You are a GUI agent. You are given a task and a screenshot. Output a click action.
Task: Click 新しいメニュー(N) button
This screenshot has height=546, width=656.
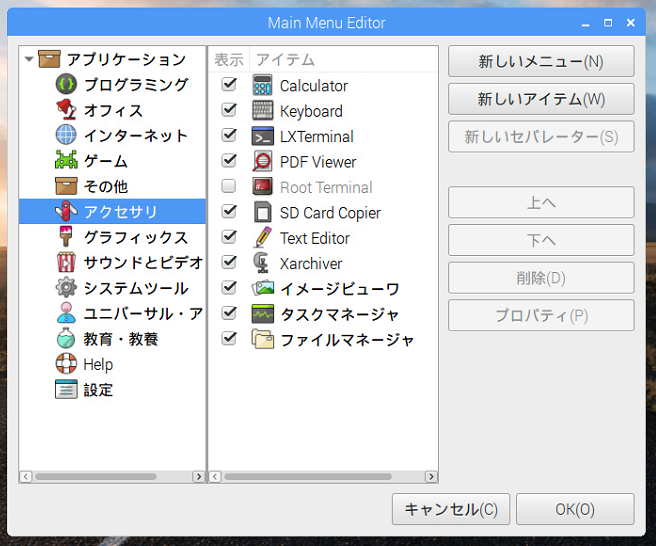click(x=541, y=61)
